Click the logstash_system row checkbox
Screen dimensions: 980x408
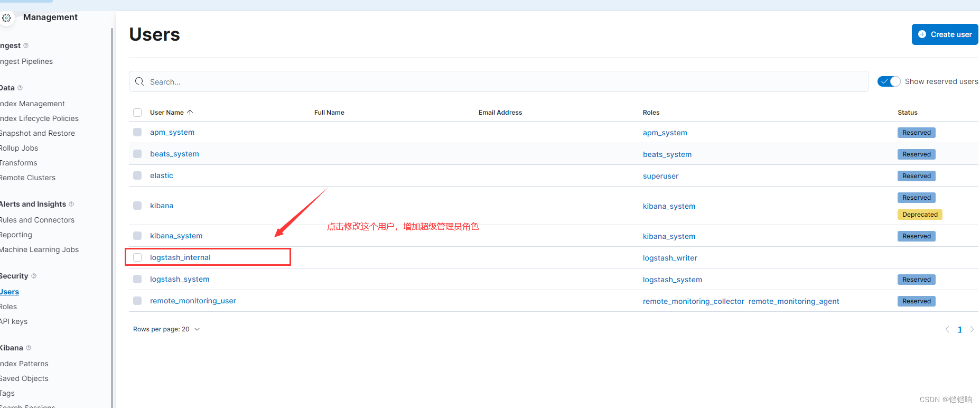click(137, 279)
